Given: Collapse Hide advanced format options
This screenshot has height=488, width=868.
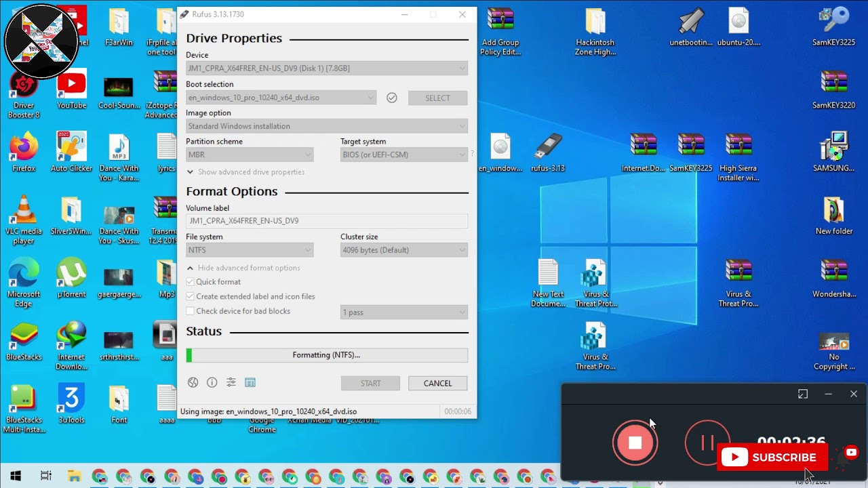Looking at the screenshot, I should click(243, 268).
